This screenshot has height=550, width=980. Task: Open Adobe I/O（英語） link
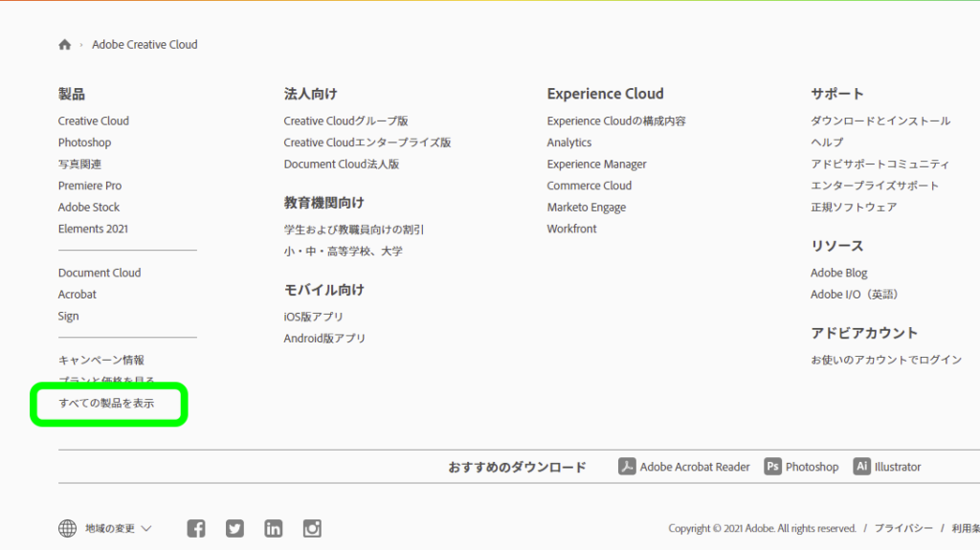[x=854, y=295]
